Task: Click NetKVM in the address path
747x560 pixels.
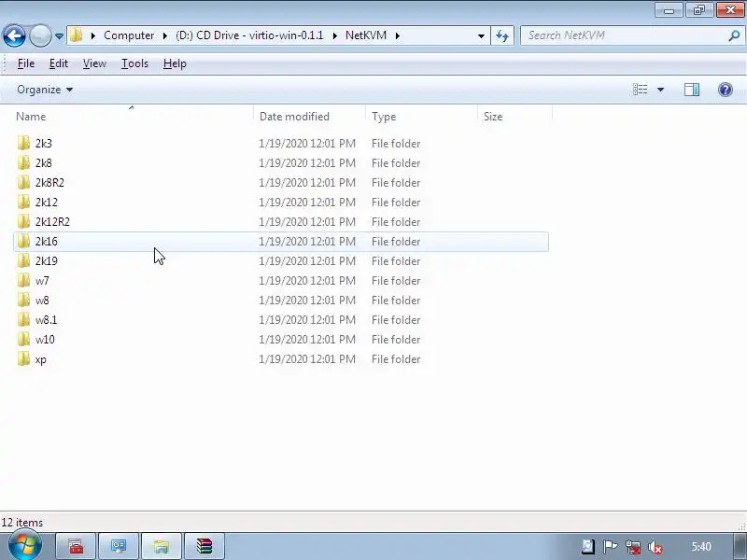Action: [x=366, y=35]
